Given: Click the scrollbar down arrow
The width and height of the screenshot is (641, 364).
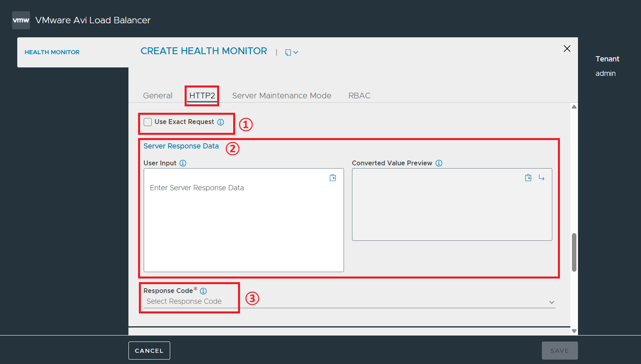Looking at the screenshot, I should 574,331.
